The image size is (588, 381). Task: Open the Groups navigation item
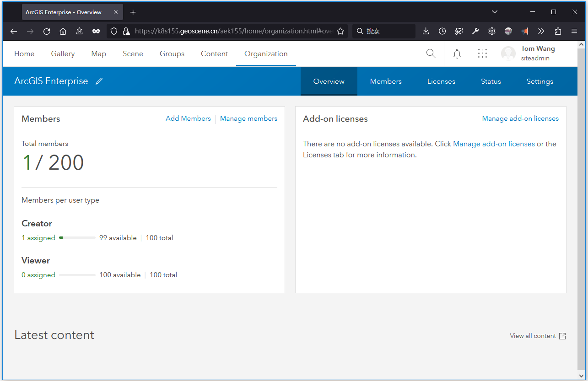(x=172, y=54)
